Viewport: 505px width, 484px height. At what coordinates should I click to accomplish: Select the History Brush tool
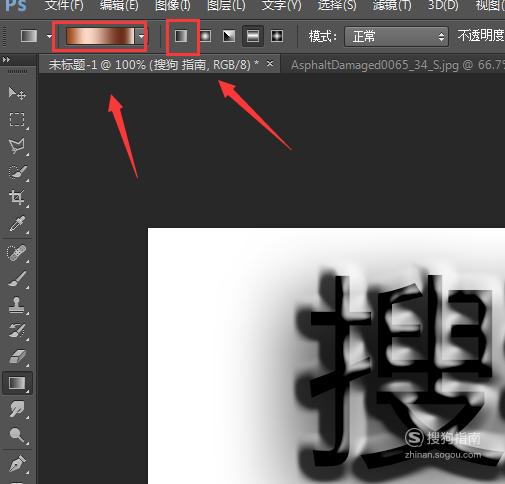click(17, 331)
